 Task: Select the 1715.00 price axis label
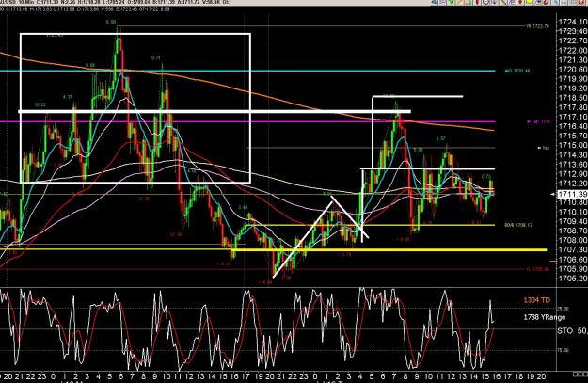(573, 145)
